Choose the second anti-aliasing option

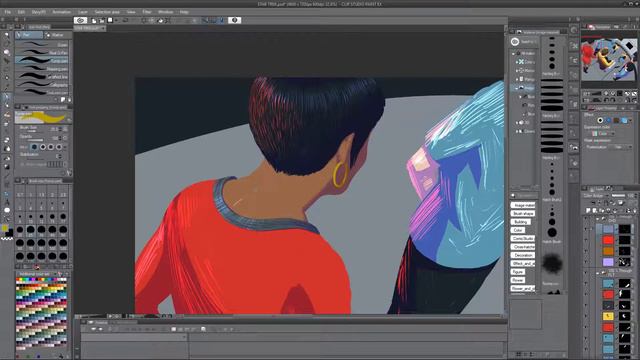coord(43,147)
